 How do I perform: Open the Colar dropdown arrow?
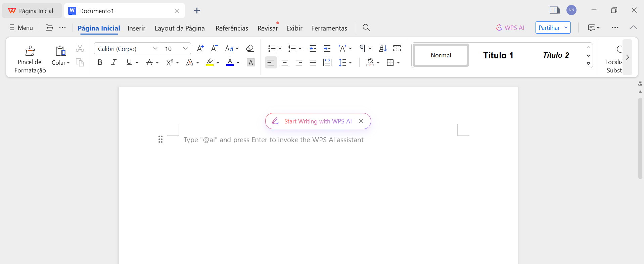click(68, 63)
